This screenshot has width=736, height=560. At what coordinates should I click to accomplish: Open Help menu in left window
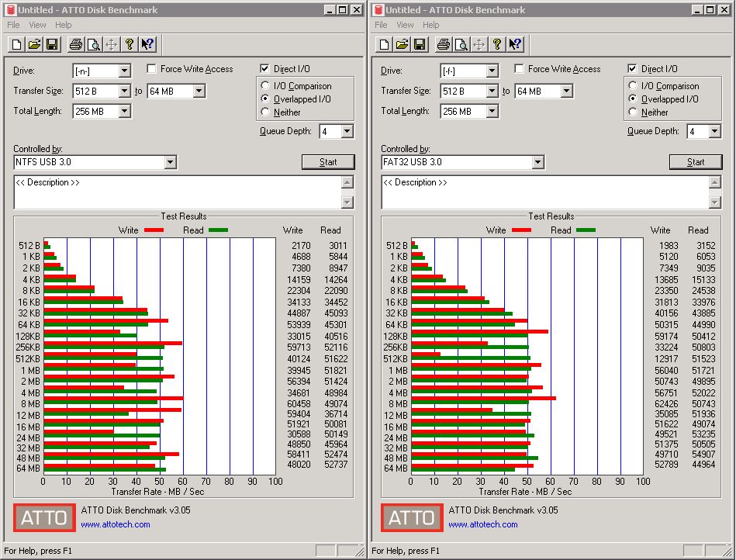pyautogui.click(x=64, y=25)
